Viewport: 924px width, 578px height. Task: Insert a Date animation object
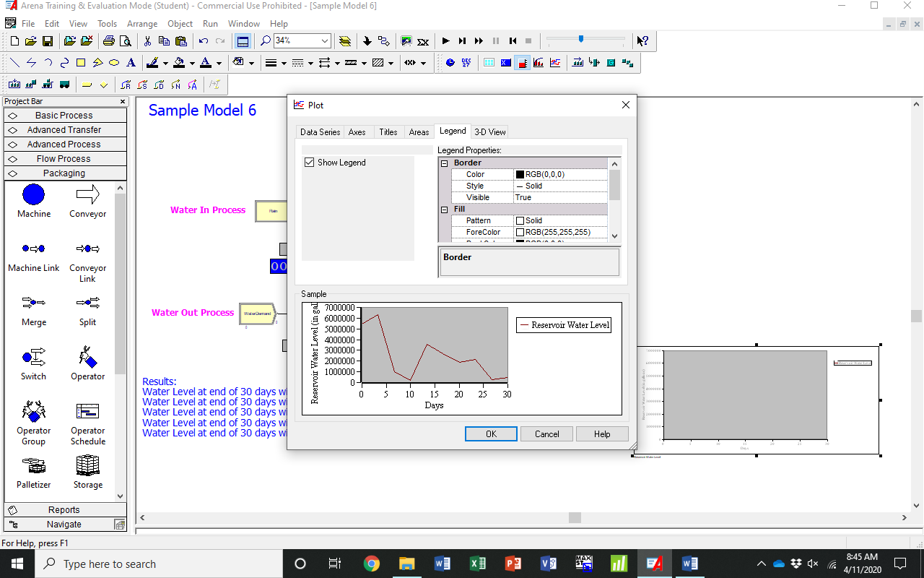coord(466,63)
